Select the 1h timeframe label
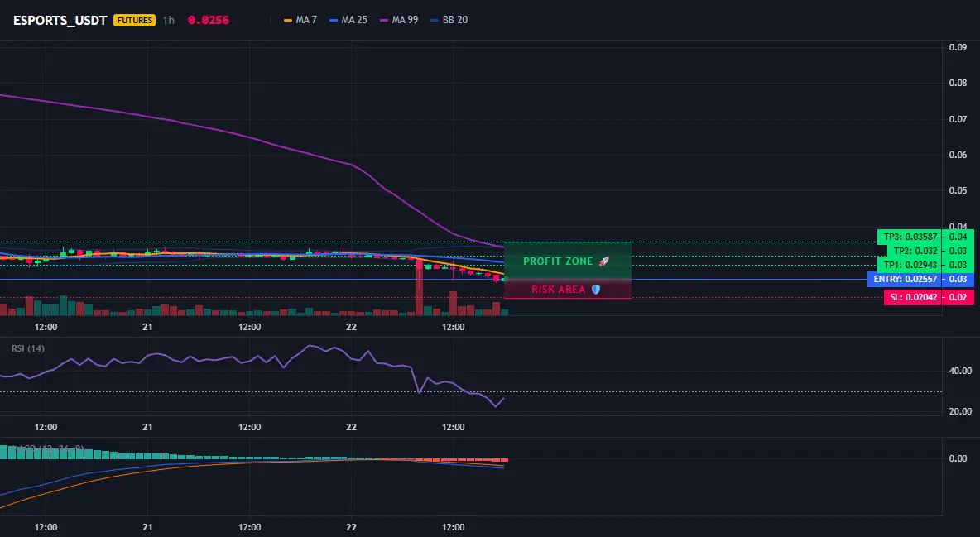The height and width of the screenshot is (537, 980). click(169, 20)
